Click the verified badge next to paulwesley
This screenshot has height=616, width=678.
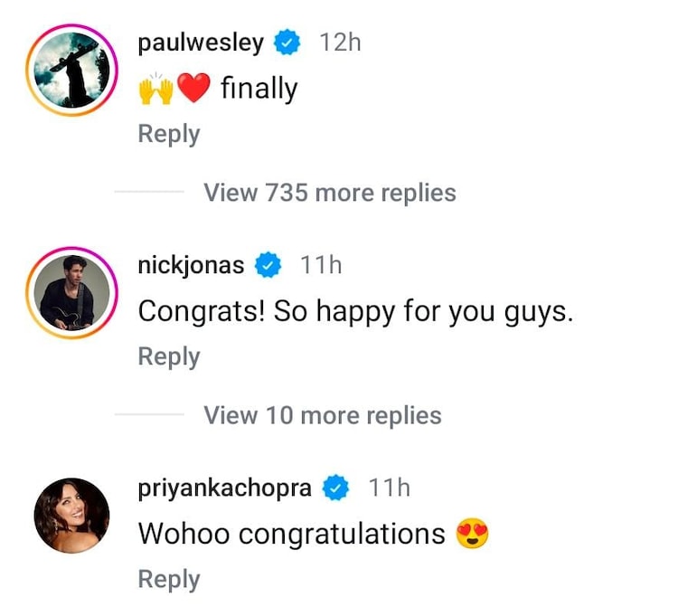pyautogui.click(x=288, y=43)
